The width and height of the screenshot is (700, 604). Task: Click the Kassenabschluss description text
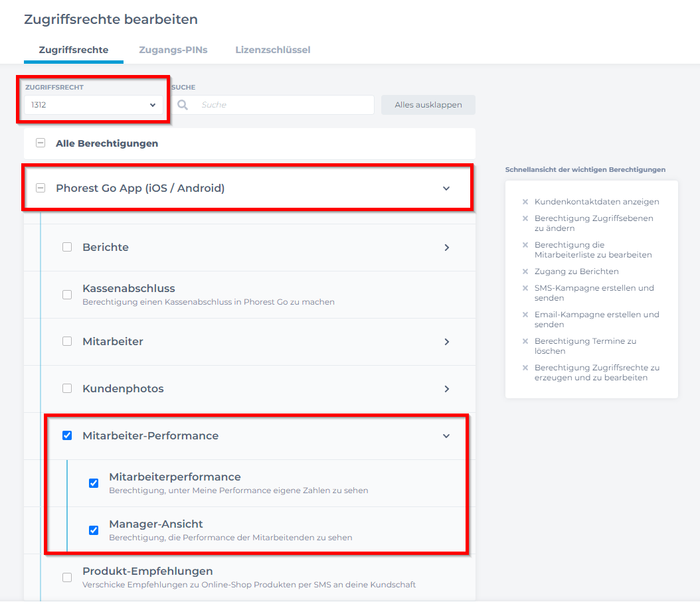click(x=209, y=302)
